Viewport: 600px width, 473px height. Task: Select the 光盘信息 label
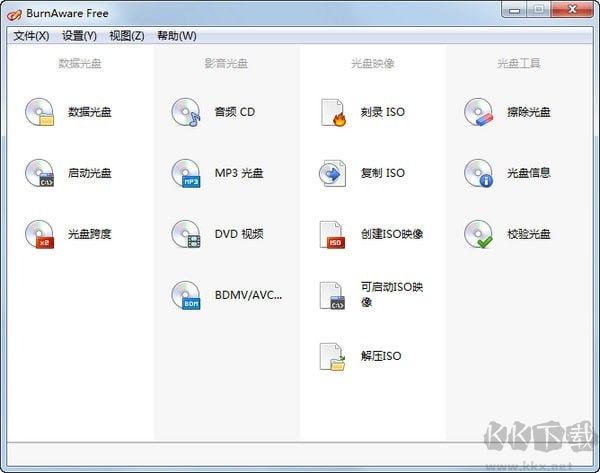click(x=529, y=173)
